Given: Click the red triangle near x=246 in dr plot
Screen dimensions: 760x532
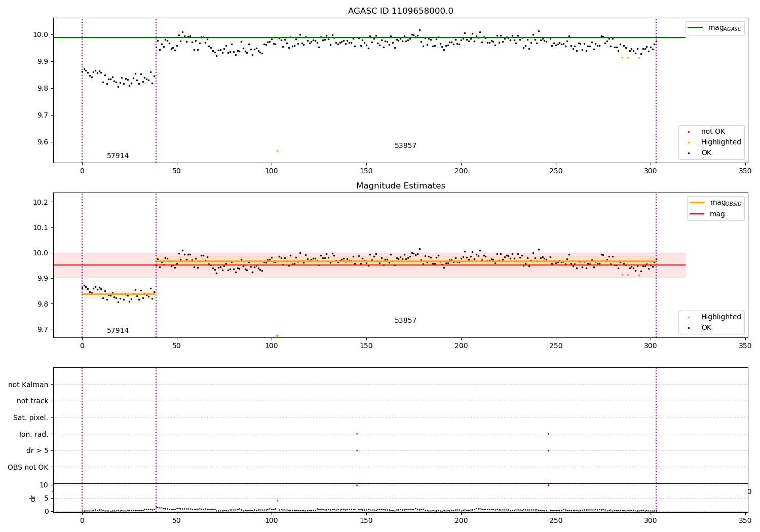Looking at the screenshot, I should click(548, 485).
